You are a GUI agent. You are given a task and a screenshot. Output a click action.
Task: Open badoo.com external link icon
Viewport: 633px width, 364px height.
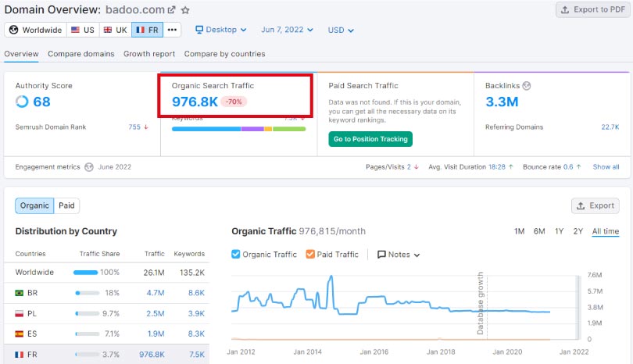click(172, 9)
